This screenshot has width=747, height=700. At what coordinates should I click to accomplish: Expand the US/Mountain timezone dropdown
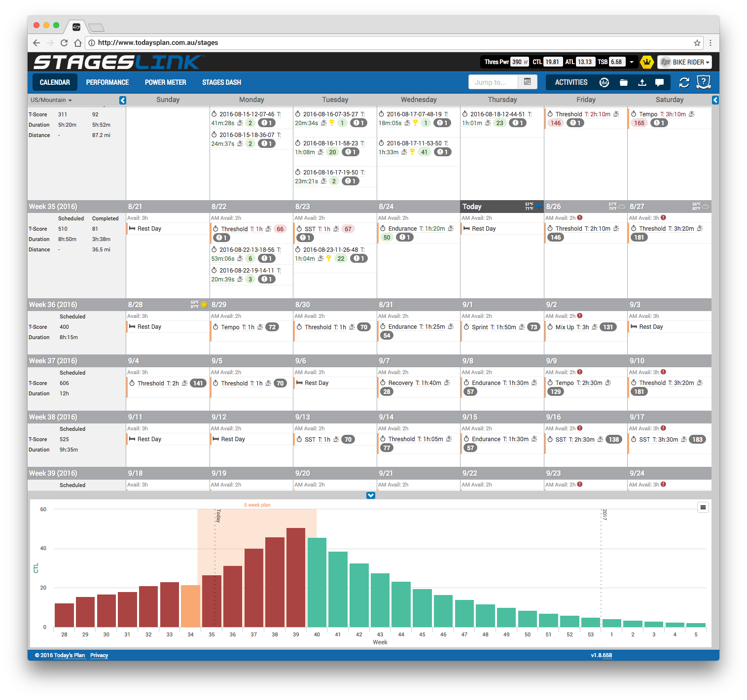[51, 100]
